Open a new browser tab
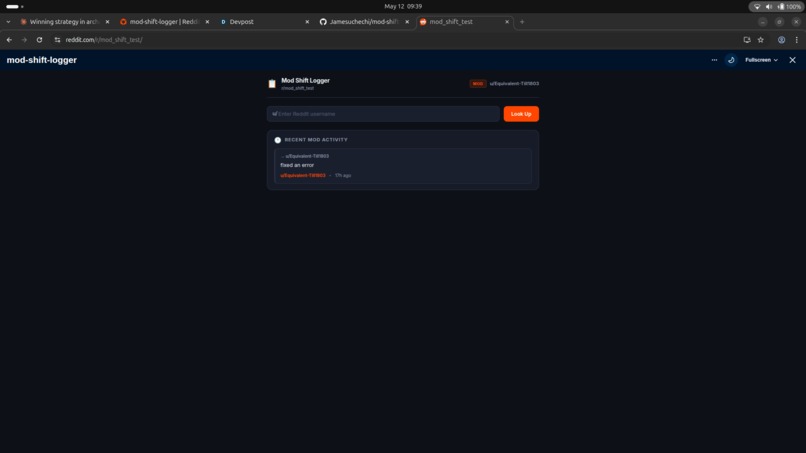 522,22
